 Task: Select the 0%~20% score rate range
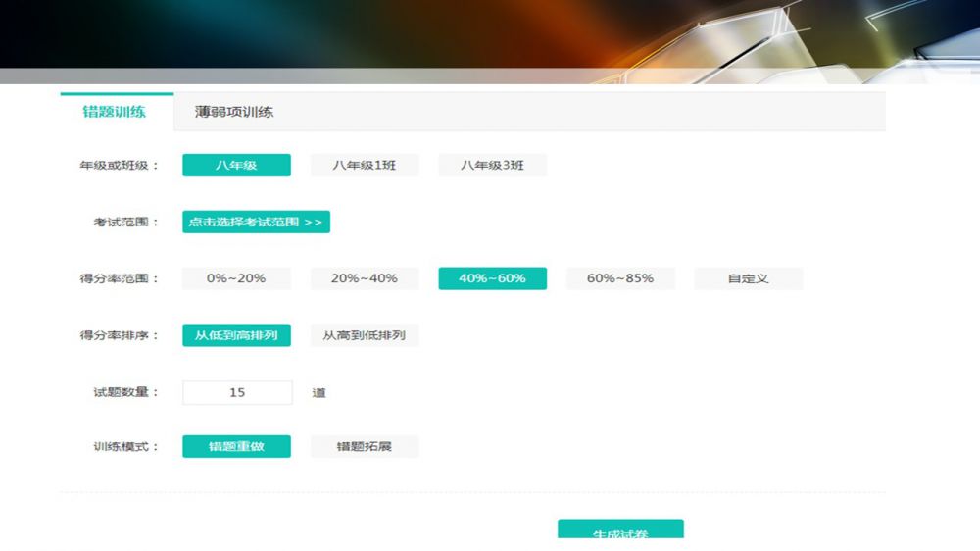236,278
